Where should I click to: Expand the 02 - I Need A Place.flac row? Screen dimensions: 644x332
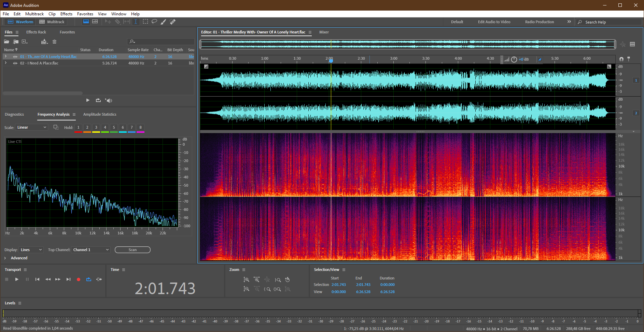[6, 63]
